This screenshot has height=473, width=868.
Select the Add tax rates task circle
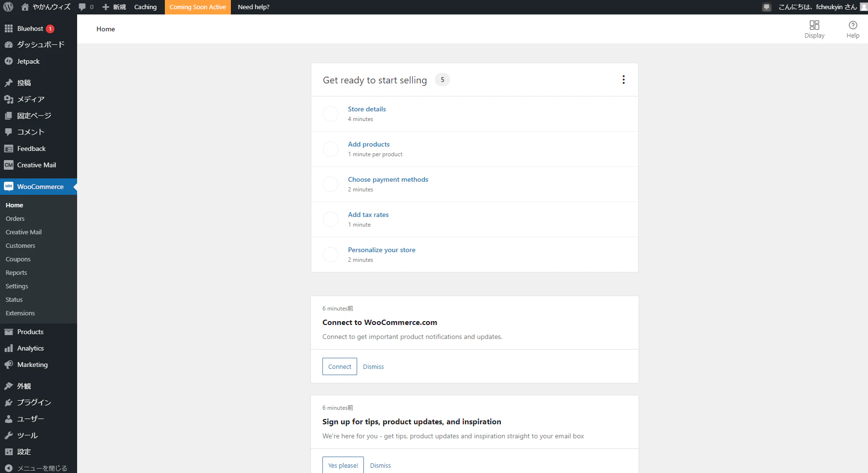[x=331, y=219]
